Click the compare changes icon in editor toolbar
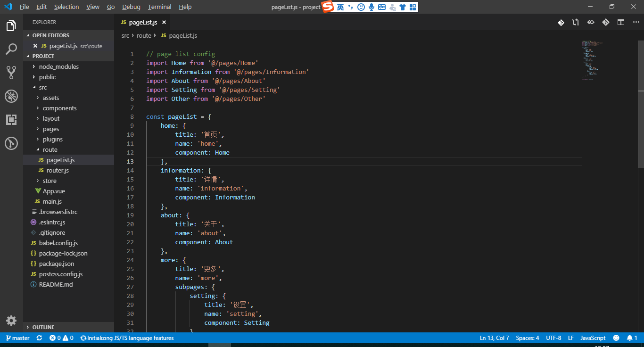Screen dimensions: 644x347 click(x=576, y=22)
